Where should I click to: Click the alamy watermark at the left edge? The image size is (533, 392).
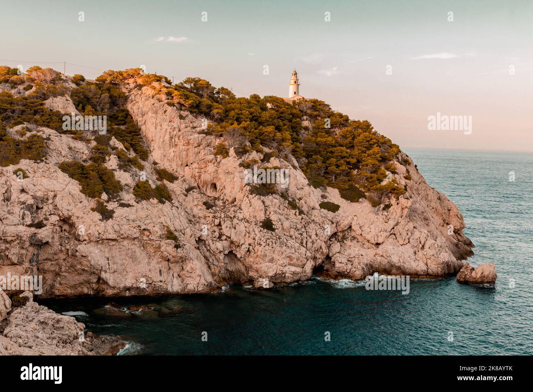pos(21,284)
